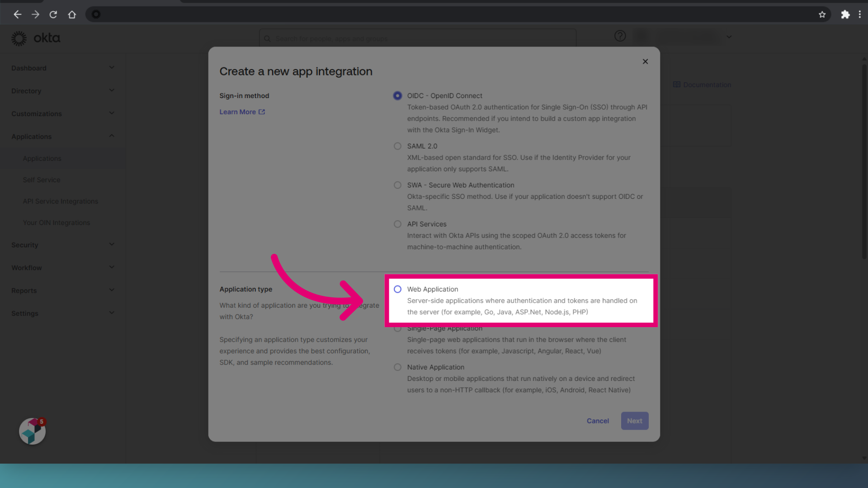Select Web Application type

point(397,289)
